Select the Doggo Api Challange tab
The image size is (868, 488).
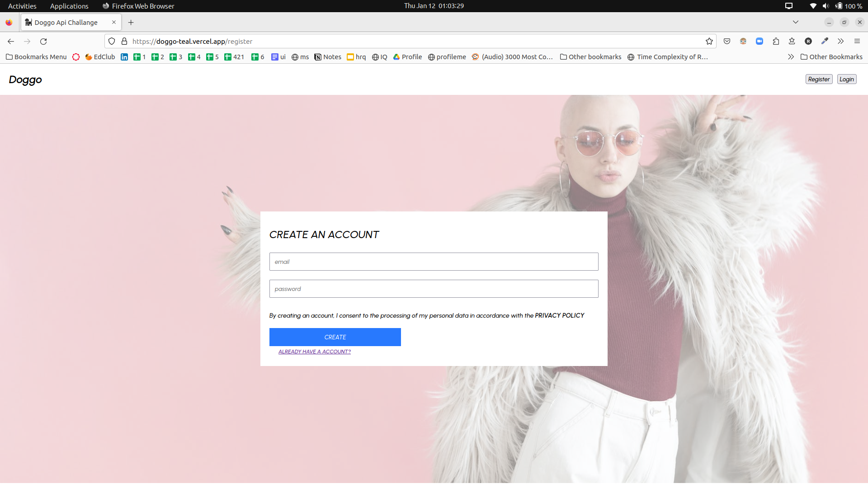[66, 22]
